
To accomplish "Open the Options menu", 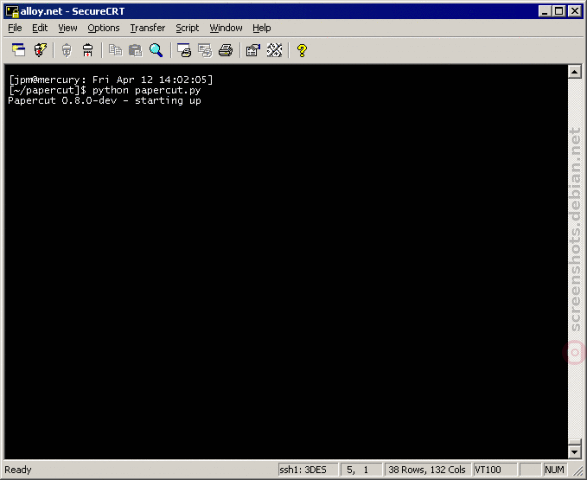I will pyautogui.click(x=103, y=28).
